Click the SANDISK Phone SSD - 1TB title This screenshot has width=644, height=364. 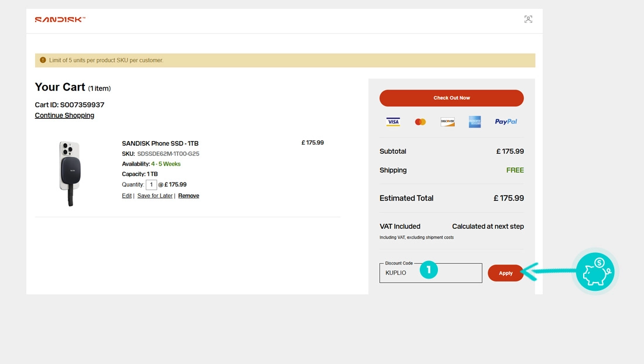(160, 143)
